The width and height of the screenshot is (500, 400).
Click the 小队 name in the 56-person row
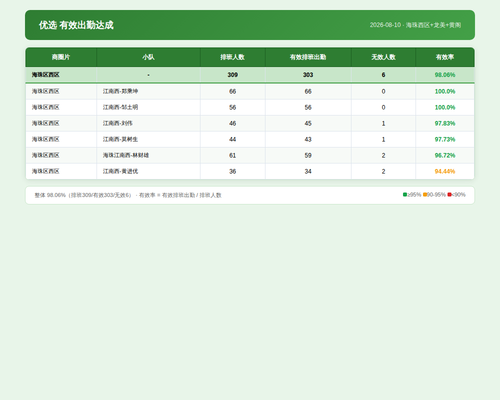[x=120, y=107]
